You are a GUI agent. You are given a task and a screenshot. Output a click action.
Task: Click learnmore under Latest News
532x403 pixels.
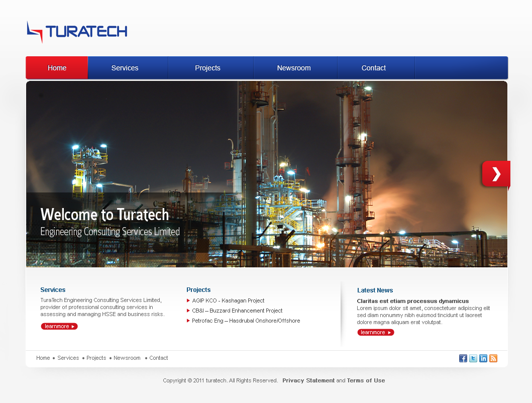click(375, 332)
